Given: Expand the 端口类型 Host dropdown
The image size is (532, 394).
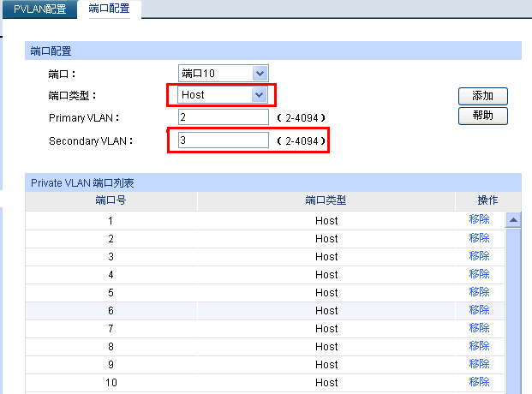Looking at the screenshot, I should 223,95.
